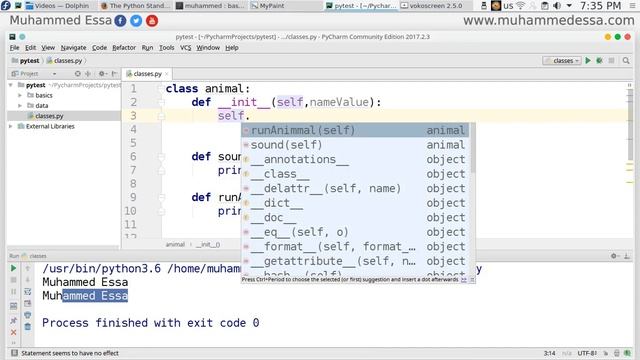The image size is (640, 360).
Task: Click the collapse-all icon in Project panel
Action: click(88, 74)
